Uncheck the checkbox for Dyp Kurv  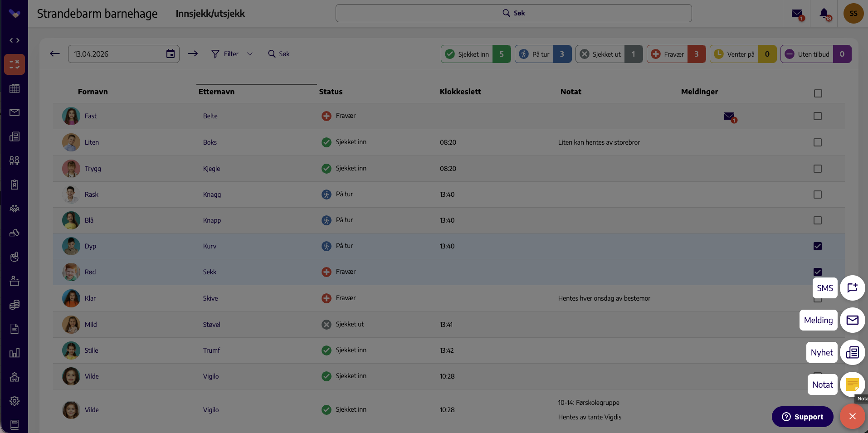tap(818, 246)
